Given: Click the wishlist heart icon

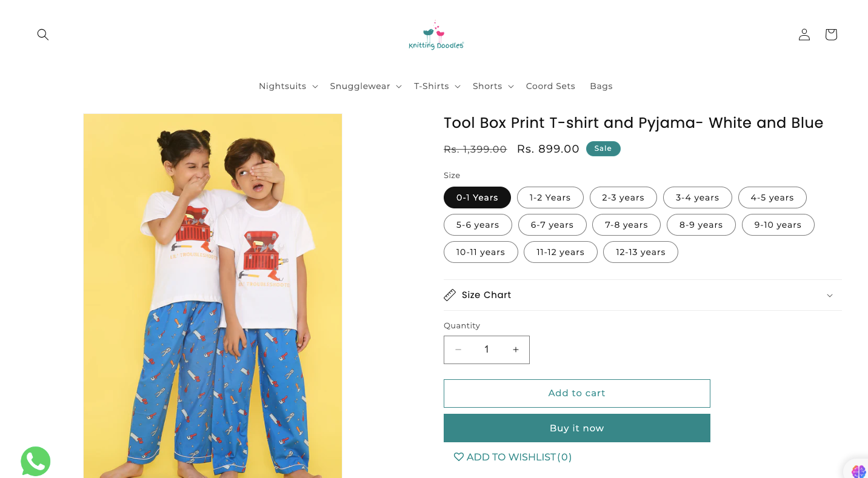Looking at the screenshot, I should point(459,457).
